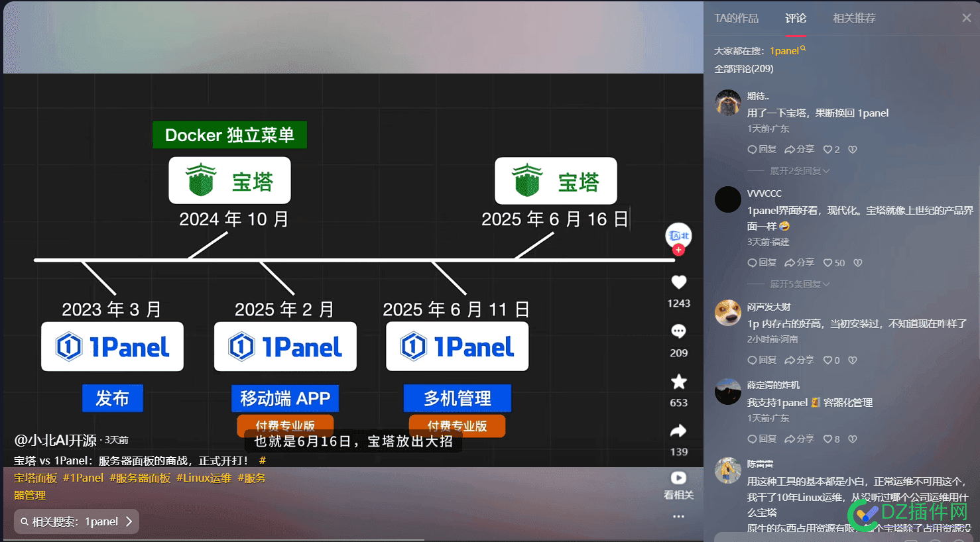Click 分享 on VVVCCC's comment
Viewport: 980px width, 542px height.
tap(800, 262)
